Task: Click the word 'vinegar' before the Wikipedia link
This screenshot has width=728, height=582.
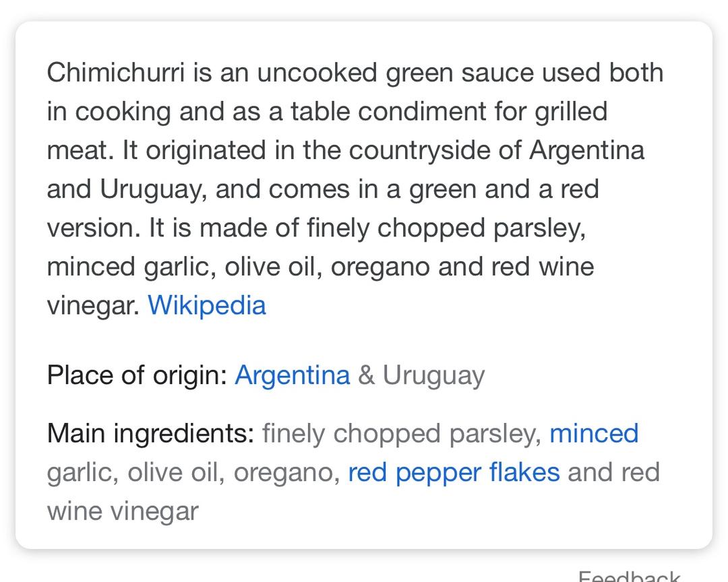Action: coord(92,305)
